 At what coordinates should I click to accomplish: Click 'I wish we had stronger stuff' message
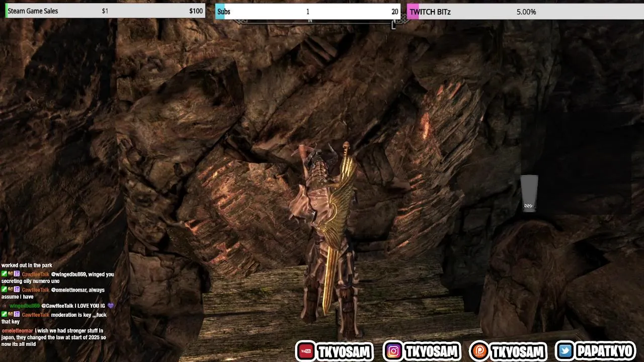point(54,337)
